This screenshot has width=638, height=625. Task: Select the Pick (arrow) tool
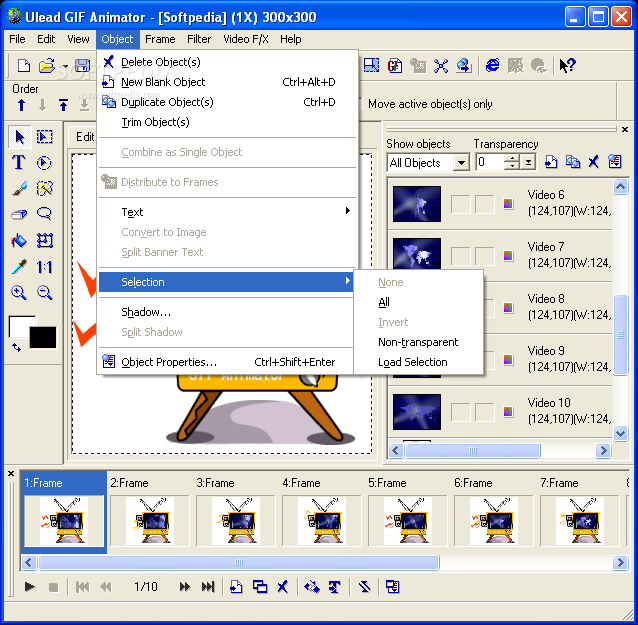pyautogui.click(x=19, y=137)
